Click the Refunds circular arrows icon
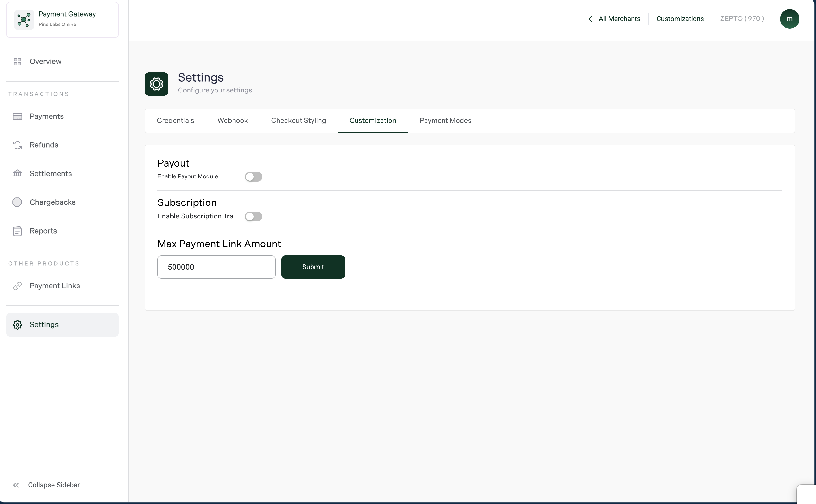The width and height of the screenshot is (816, 504). 17,145
